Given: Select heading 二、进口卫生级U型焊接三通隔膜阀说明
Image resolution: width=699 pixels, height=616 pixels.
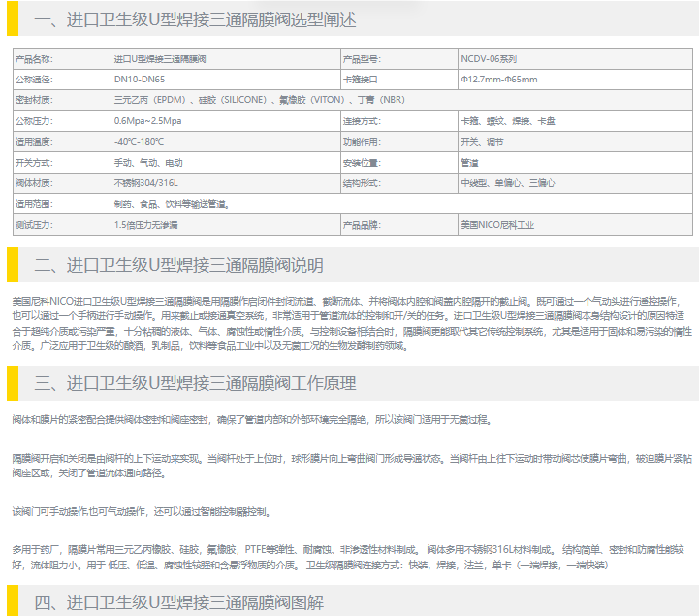Looking at the screenshot, I should (179, 265).
